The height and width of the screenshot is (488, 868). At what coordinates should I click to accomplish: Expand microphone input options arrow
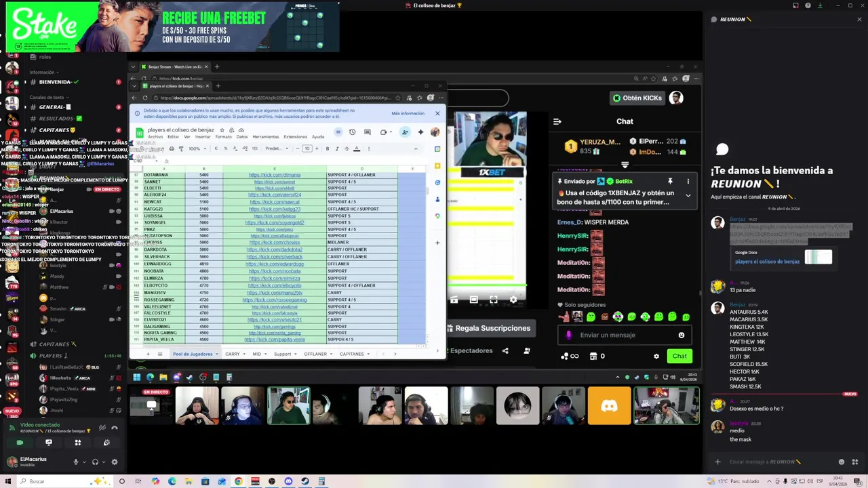84,462
